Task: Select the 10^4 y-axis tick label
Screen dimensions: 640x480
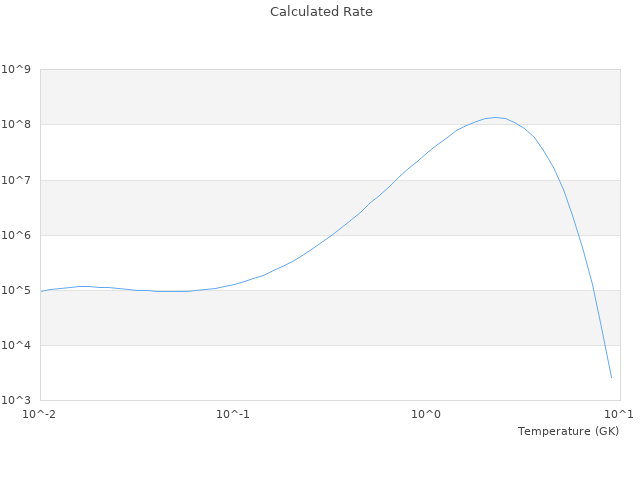Action: 16,345
